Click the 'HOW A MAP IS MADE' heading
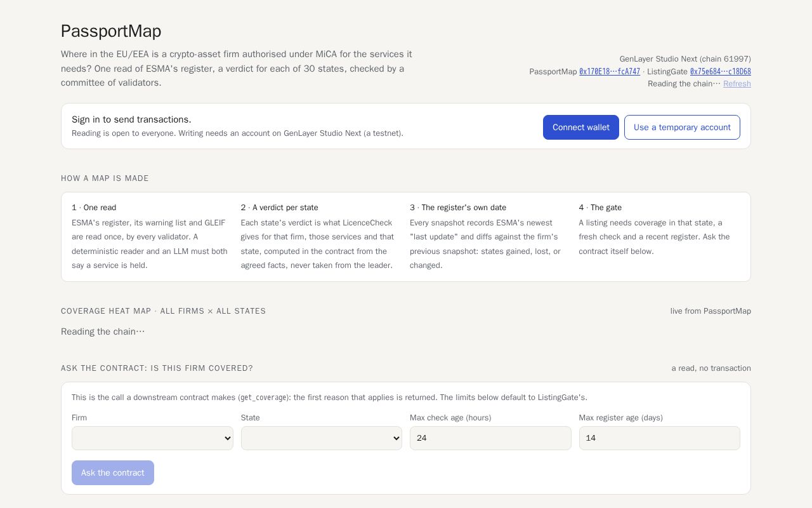Screen dimensions: 812x508 pyautogui.click(x=105, y=178)
